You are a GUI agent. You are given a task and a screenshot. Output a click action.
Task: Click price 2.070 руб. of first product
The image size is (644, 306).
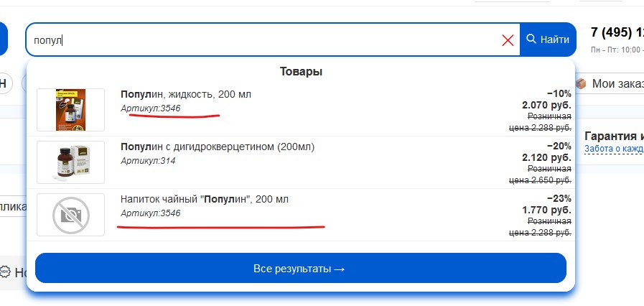coord(546,105)
